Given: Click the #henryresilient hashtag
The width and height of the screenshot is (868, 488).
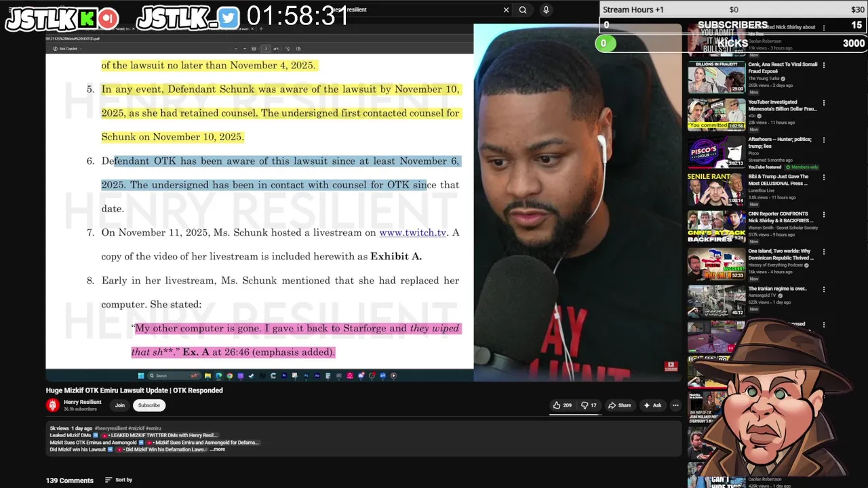Looking at the screenshot, I should pyautogui.click(x=111, y=428).
